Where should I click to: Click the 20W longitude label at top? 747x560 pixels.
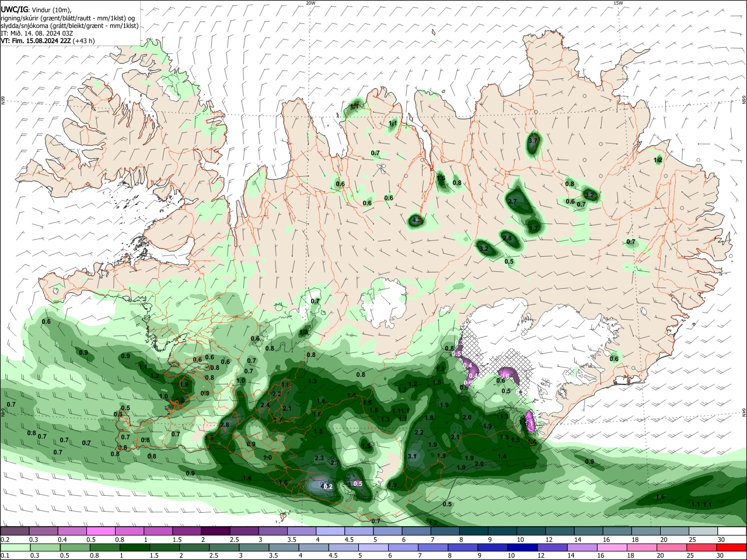point(310,3)
